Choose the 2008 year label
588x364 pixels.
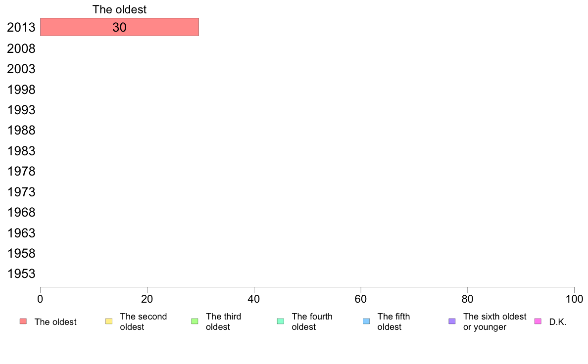coord(21,48)
